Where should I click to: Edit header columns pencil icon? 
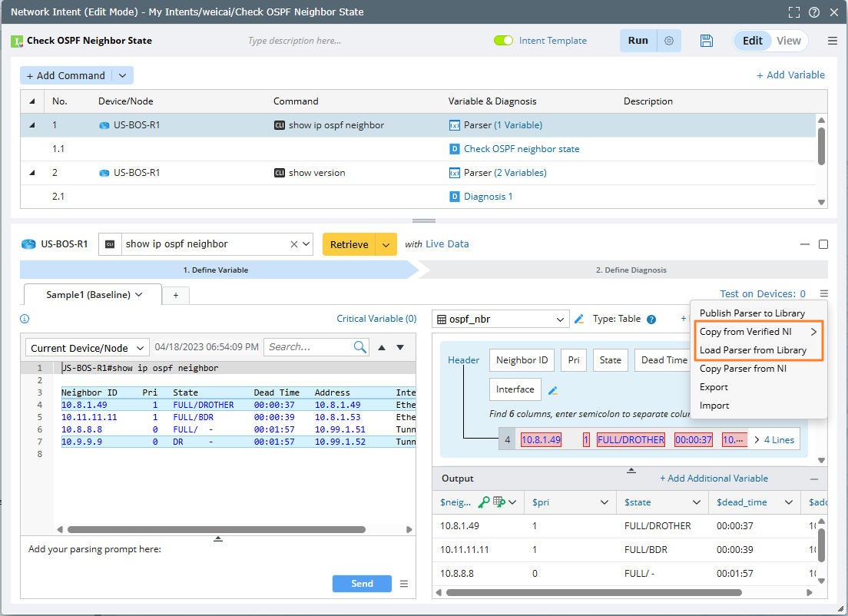553,390
